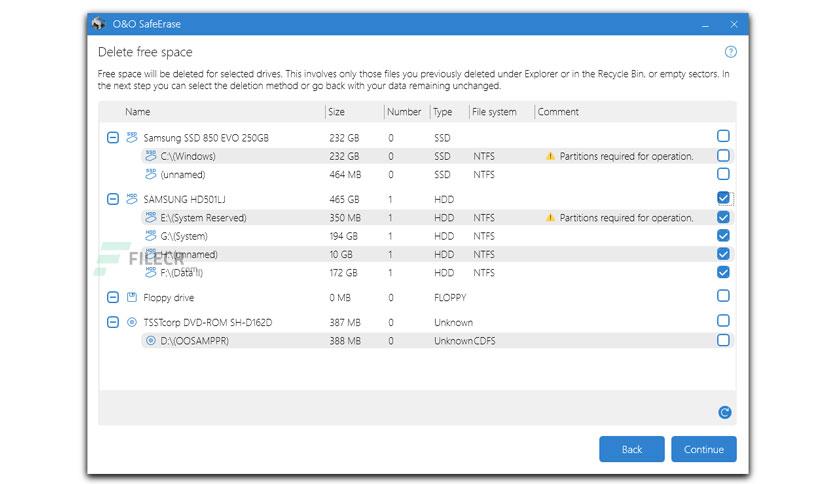Collapse the Samsung SSD 850 EVO tree node
This screenshot has height=484, width=836.
pyautogui.click(x=112, y=138)
